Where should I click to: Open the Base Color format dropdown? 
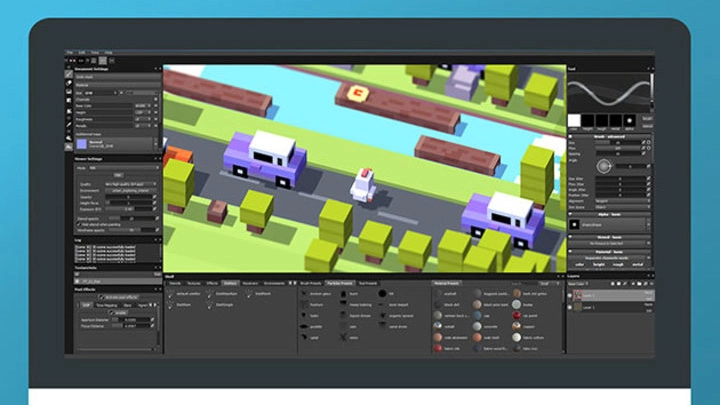click(143, 106)
